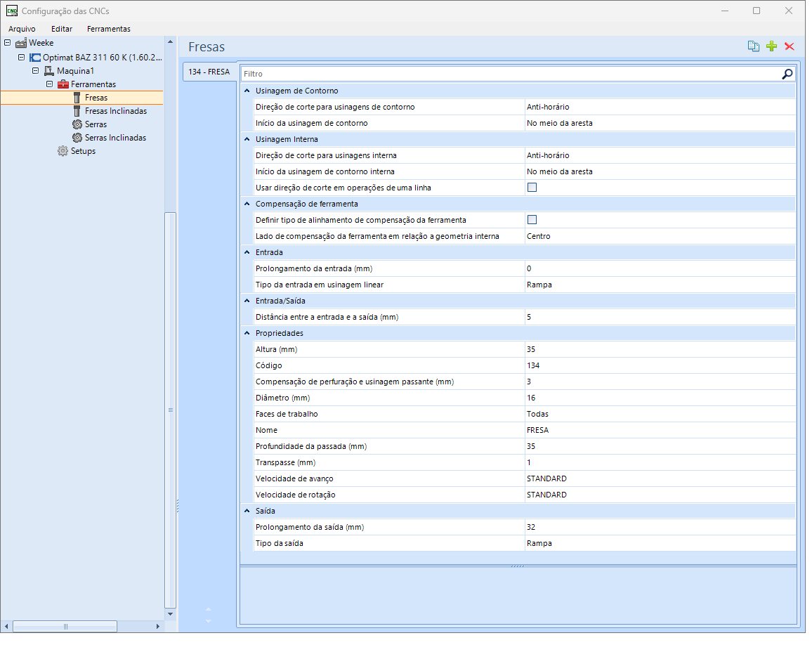Open the Arquivo menu
812x645 pixels.
tap(22, 29)
